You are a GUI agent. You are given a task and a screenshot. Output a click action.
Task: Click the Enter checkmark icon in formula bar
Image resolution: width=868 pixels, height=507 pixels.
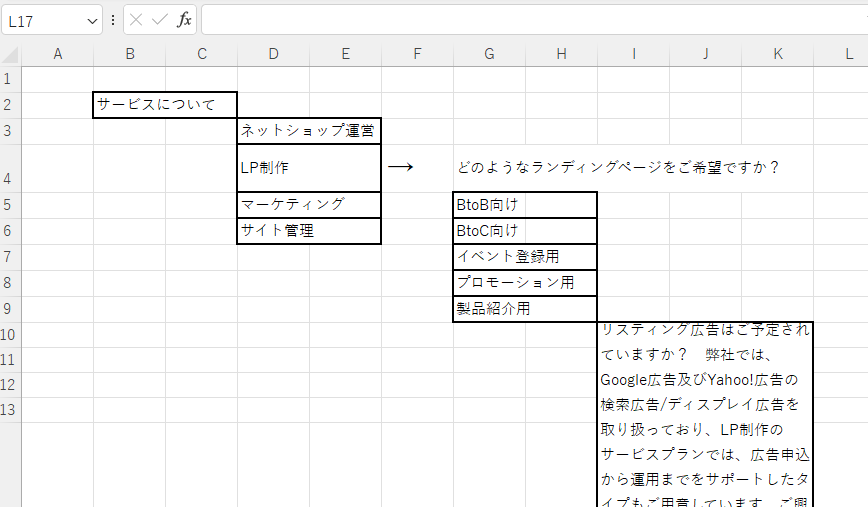click(160, 20)
